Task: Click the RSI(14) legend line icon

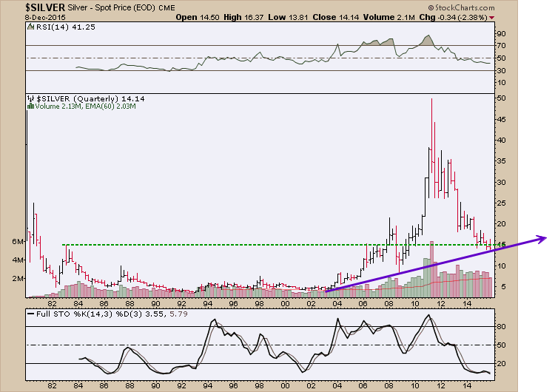Action: 30,27
